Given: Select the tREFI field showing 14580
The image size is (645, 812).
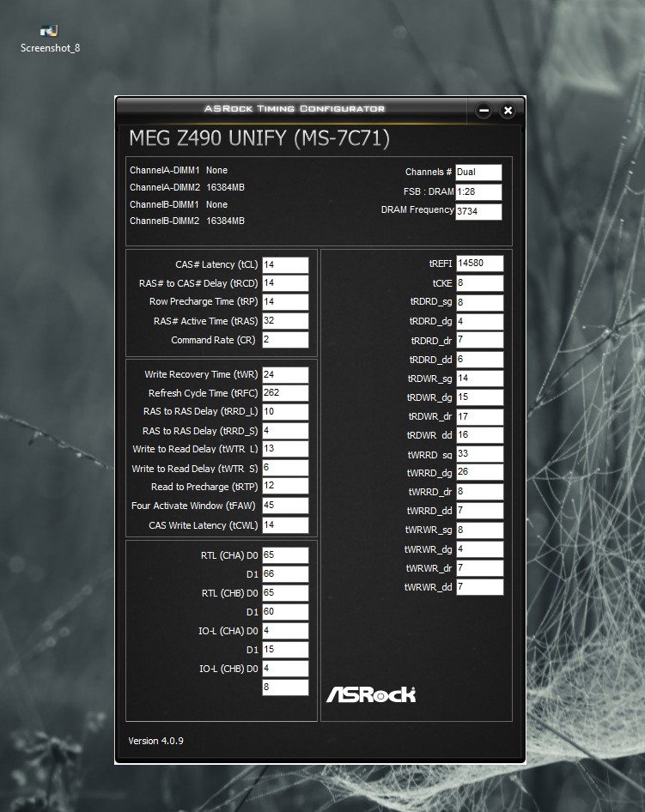Looking at the screenshot, I should tap(480, 264).
